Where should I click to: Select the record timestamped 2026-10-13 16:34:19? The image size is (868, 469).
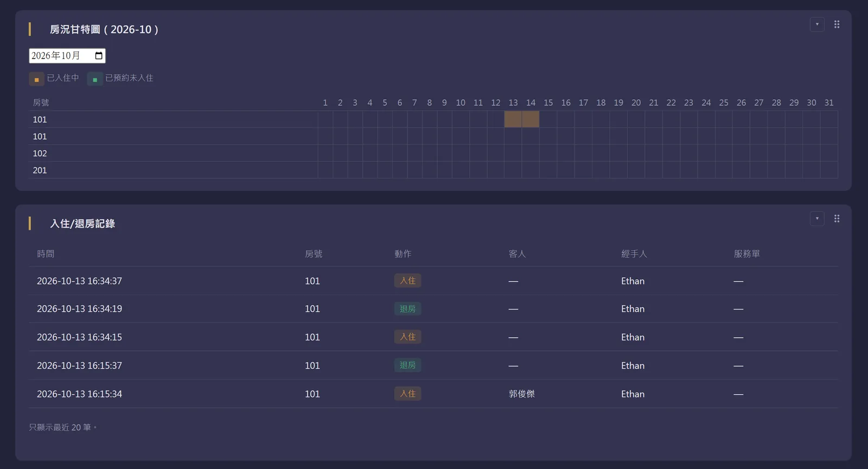tap(433, 309)
